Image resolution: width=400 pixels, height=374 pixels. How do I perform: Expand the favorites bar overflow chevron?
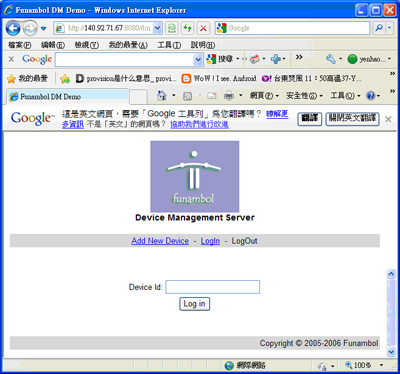click(392, 73)
